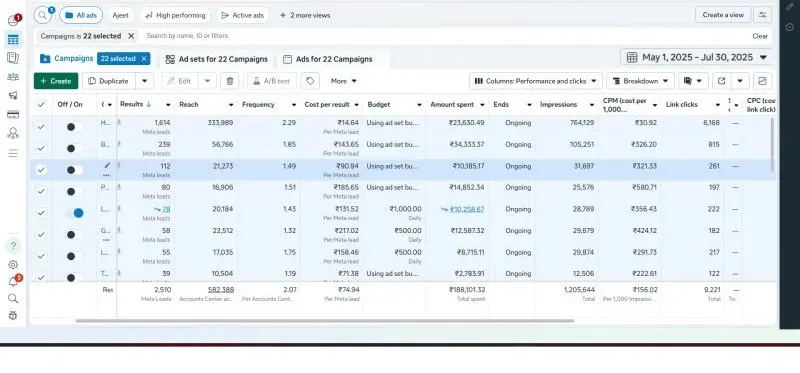Open three-dot menu in the 112 results row
The width and height of the screenshot is (800, 373).
(x=106, y=176)
